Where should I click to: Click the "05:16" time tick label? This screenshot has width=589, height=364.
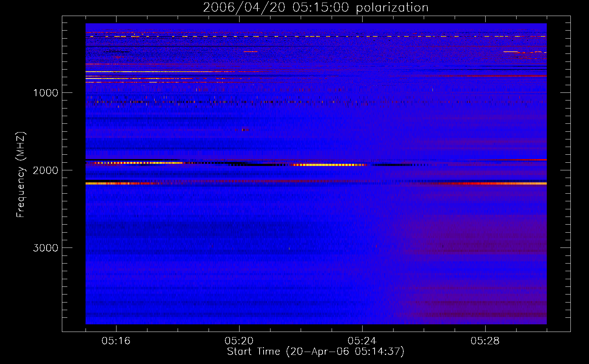(116, 341)
